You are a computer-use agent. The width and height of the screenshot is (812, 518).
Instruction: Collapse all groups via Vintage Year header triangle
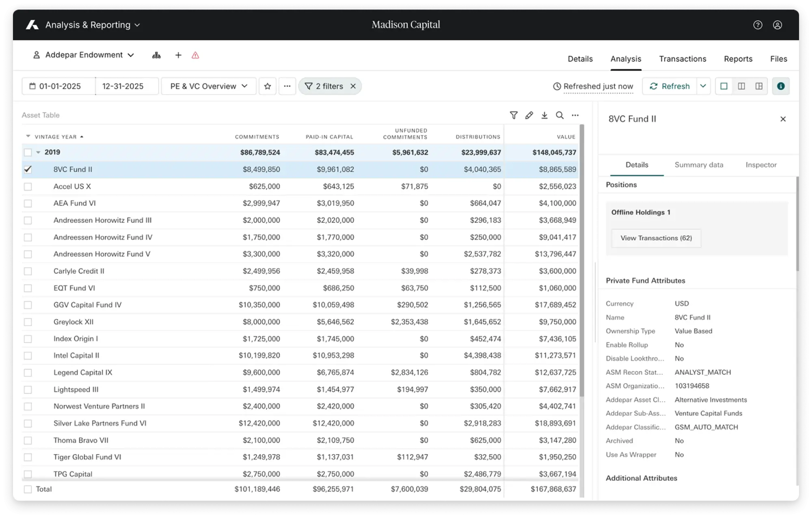click(x=28, y=136)
